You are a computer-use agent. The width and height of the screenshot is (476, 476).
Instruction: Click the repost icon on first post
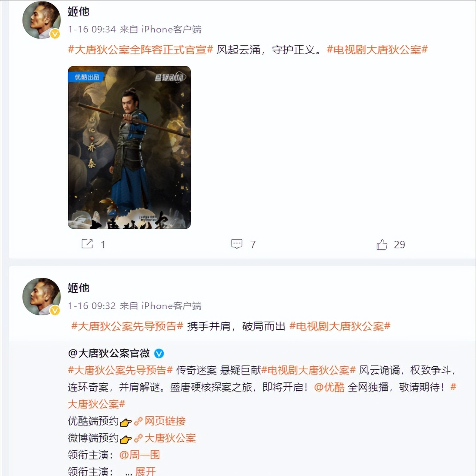tap(87, 244)
